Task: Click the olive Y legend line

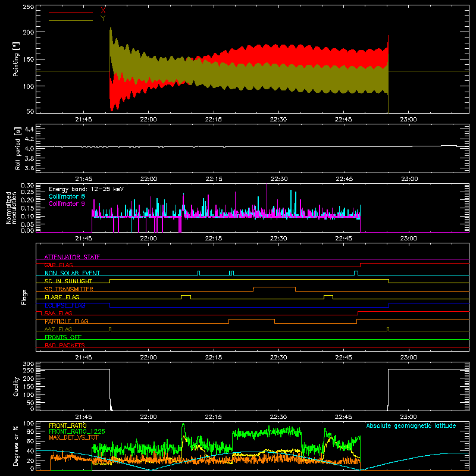Action: (71, 20)
